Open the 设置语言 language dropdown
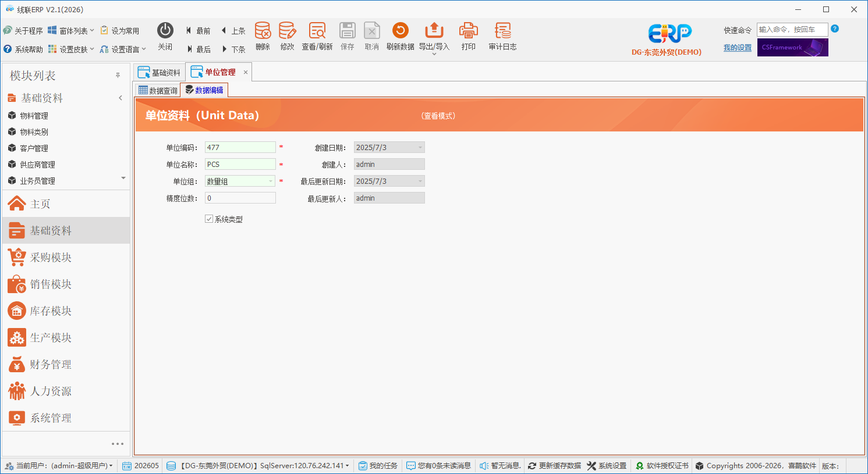Image resolution: width=868 pixels, height=474 pixels. pos(123,49)
